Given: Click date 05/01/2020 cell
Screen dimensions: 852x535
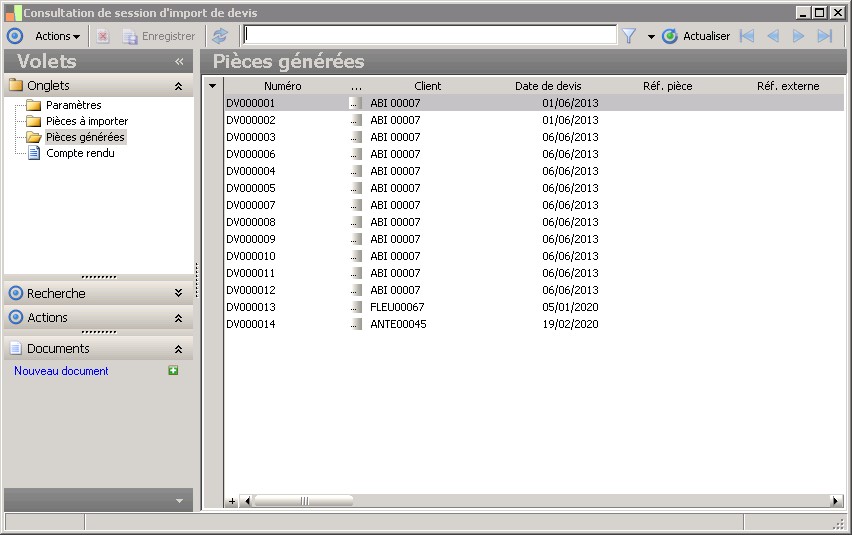Looking at the screenshot, I should point(570,307).
